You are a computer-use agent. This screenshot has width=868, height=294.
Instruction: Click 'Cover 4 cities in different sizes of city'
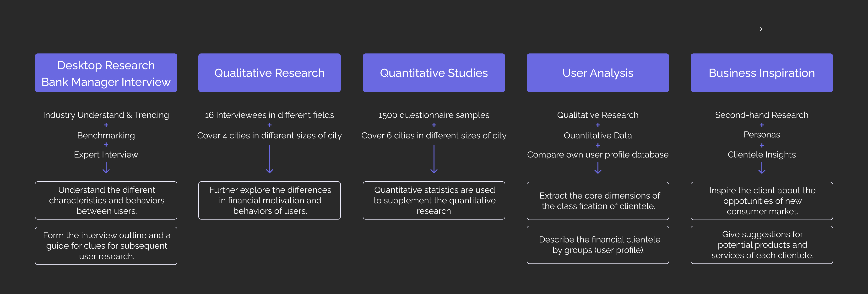click(x=269, y=136)
